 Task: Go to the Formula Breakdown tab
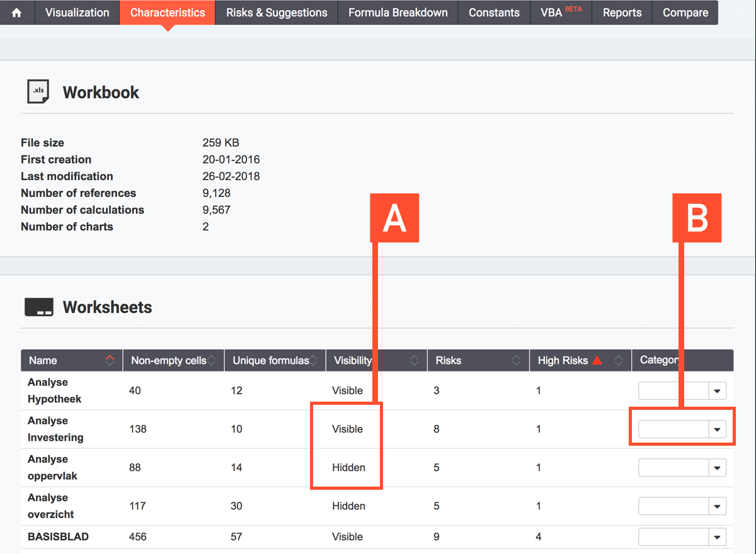click(x=398, y=13)
